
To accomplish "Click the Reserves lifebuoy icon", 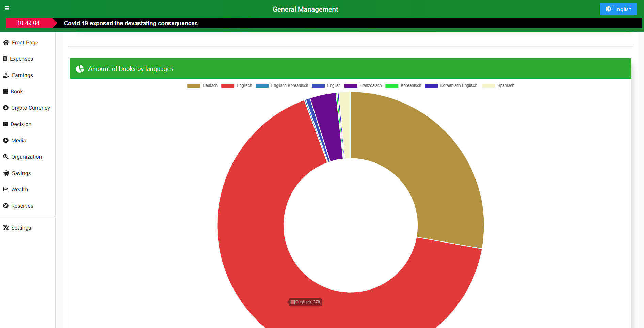I will pos(6,206).
